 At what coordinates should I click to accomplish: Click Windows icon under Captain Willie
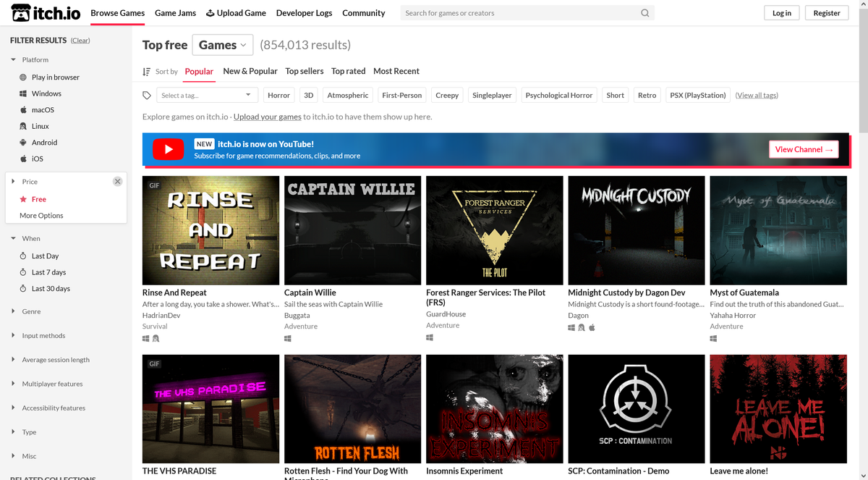[288, 338]
